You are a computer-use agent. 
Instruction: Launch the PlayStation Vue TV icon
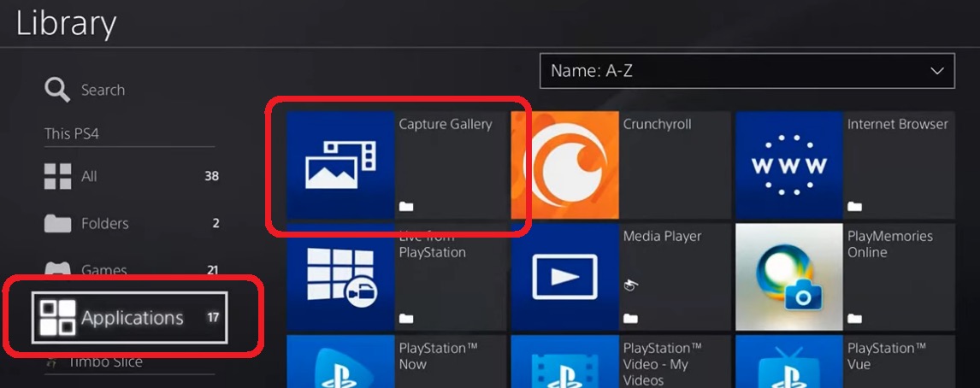[788, 362]
